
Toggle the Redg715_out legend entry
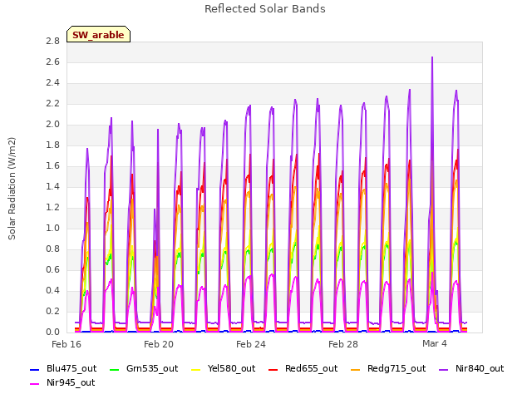(388, 368)
